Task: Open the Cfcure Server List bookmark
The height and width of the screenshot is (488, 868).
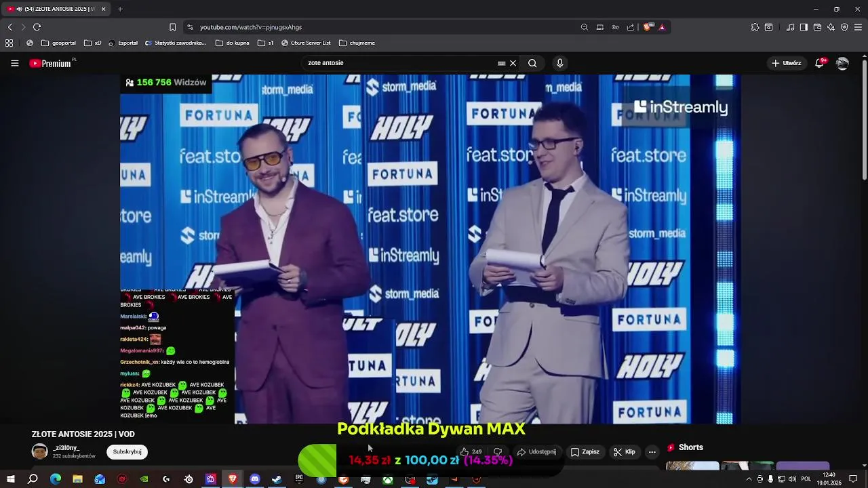Action: 306,43
